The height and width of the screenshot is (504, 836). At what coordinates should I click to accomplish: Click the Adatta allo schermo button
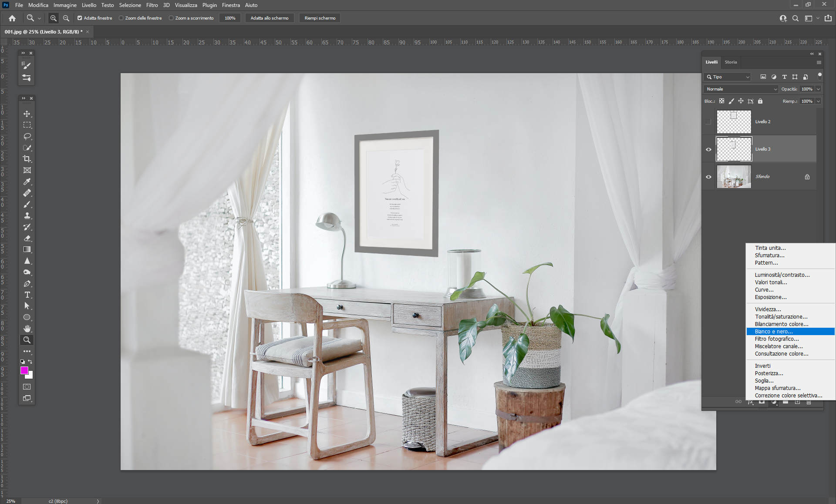[270, 18]
